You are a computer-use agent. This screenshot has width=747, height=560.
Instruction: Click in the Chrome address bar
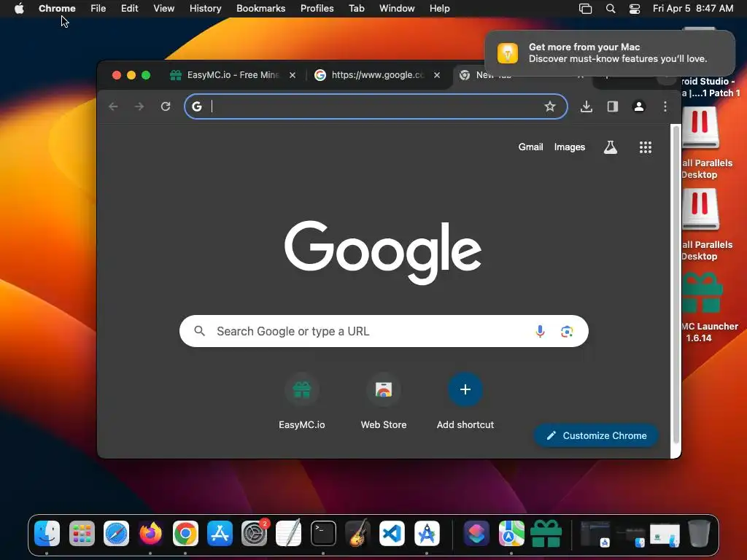tap(376, 106)
